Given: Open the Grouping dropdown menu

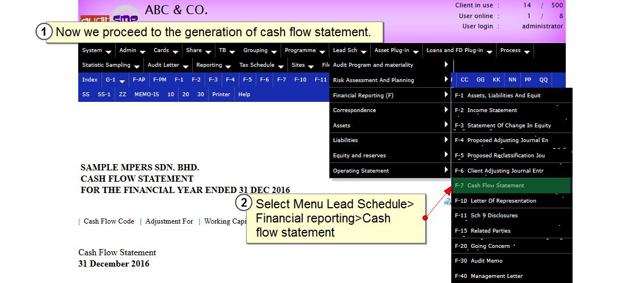Looking at the screenshot, I should [259, 50].
